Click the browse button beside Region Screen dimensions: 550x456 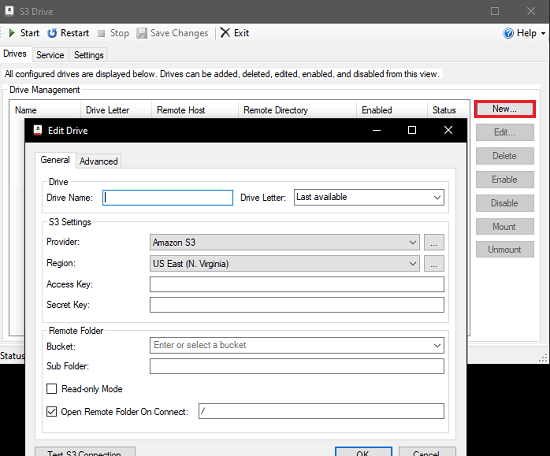click(434, 263)
